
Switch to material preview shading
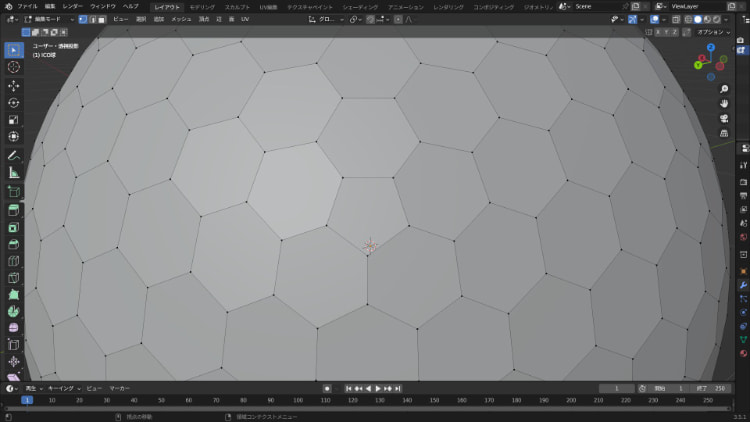coord(707,19)
